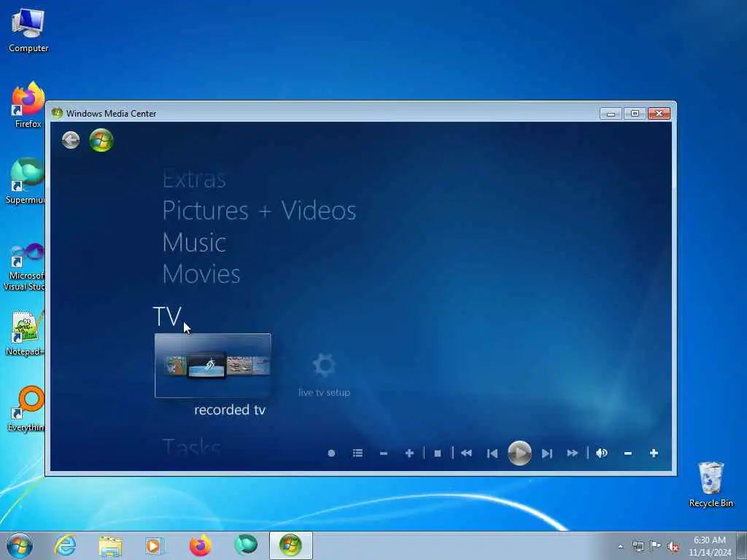Open the taskbar clock showing 6:30 AM
Screen dimensions: 747x560
(709, 546)
